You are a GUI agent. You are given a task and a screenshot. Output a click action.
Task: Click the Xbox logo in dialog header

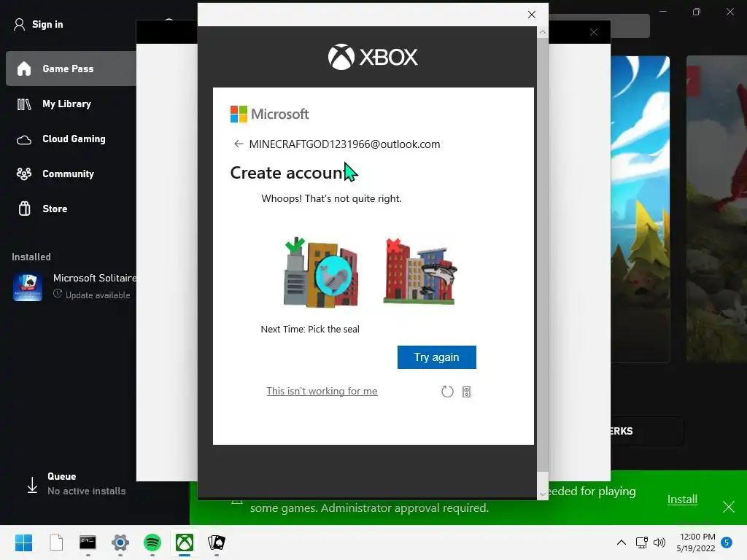click(373, 57)
